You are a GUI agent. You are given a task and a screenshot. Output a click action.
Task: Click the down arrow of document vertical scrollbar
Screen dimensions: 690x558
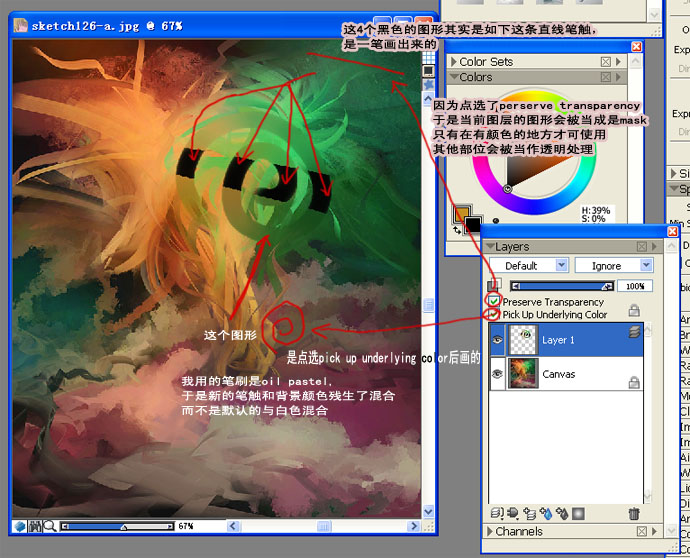point(428,511)
